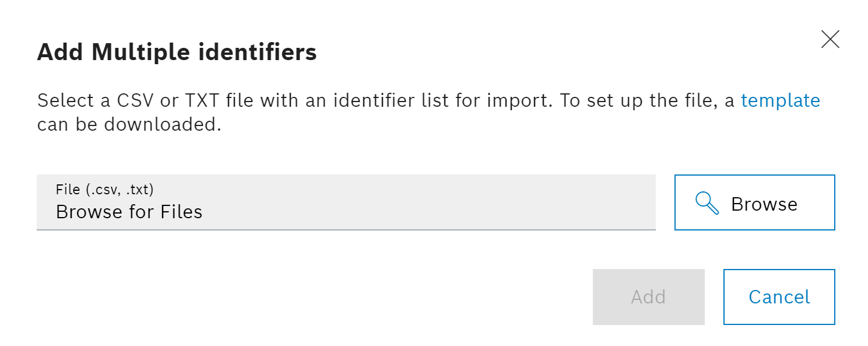Confirm the import with Add

648,297
